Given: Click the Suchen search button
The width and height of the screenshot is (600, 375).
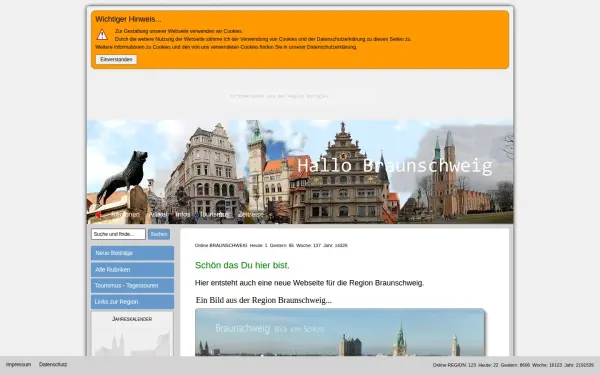Looking at the screenshot, I should pos(159,234).
